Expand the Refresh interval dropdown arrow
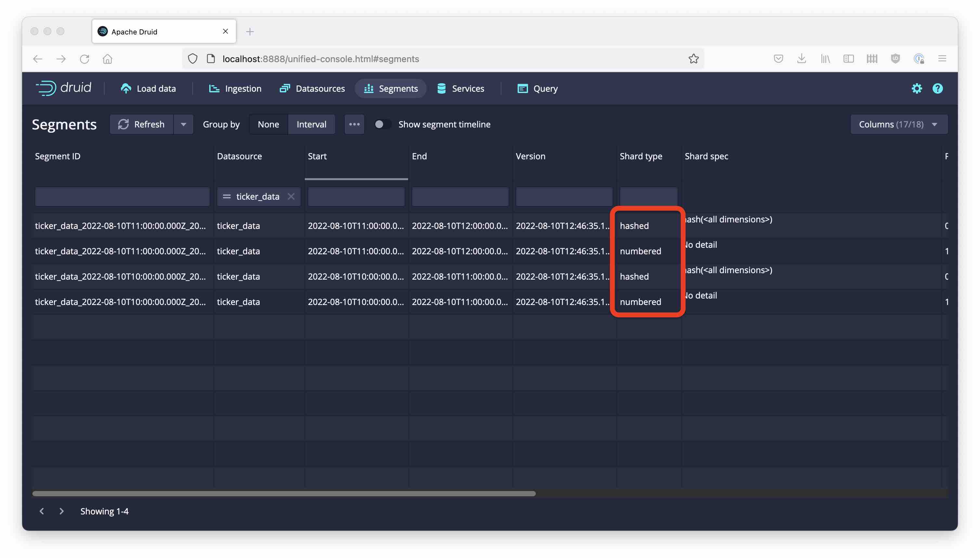Viewport: 980px width, 558px height. (x=184, y=124)
